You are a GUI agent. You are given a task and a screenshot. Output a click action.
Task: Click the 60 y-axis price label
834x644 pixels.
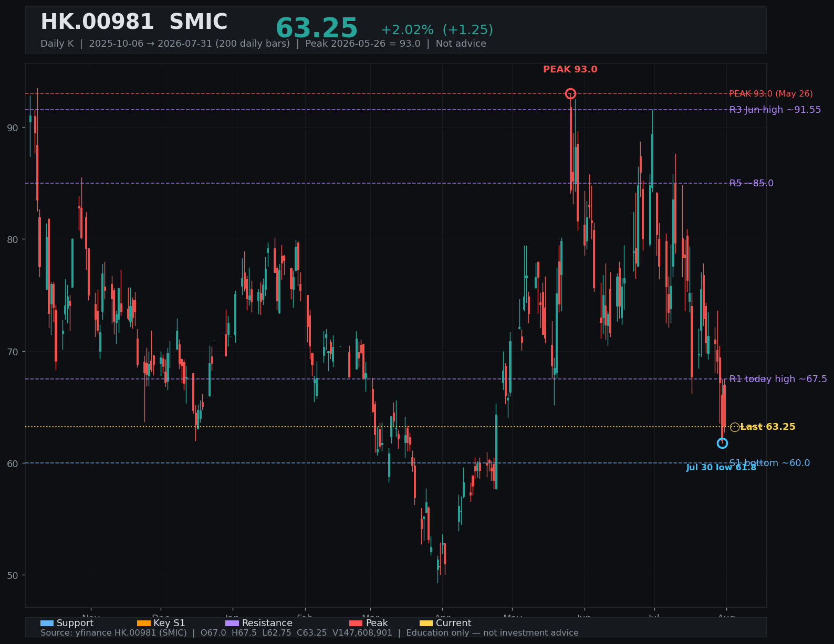point(12,463)
